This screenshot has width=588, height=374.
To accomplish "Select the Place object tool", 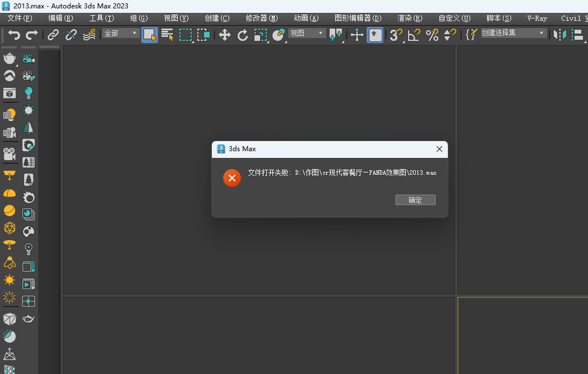I will pos(278,35).
